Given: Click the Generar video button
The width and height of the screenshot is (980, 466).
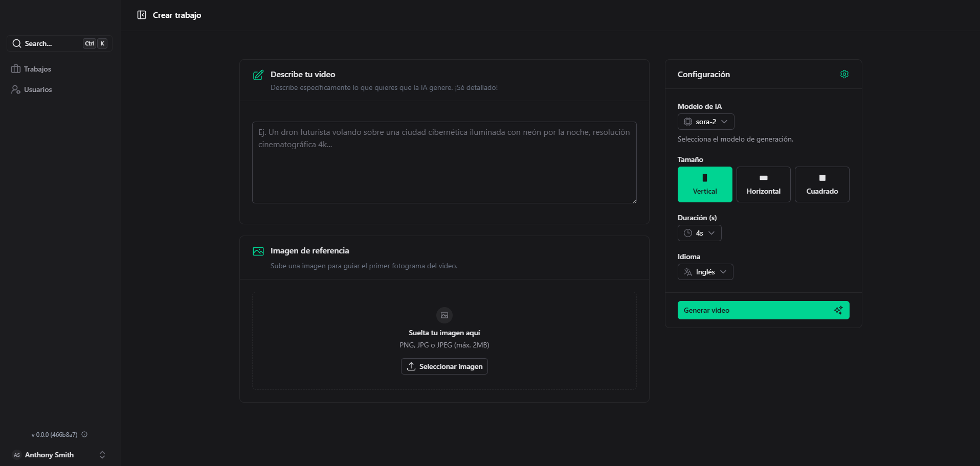Looking at the screenshot, I should point(764,310).
